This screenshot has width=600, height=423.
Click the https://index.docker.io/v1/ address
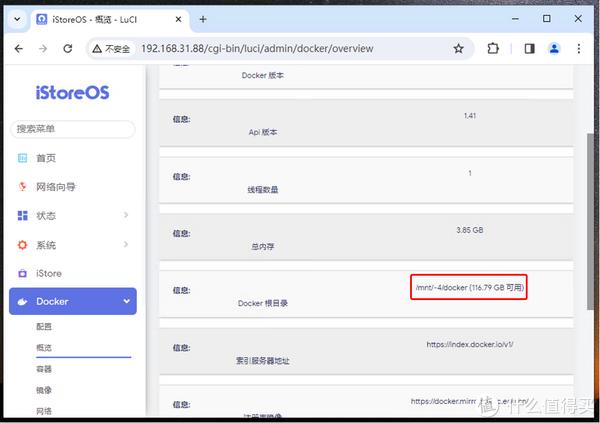[x=470, y=345]
